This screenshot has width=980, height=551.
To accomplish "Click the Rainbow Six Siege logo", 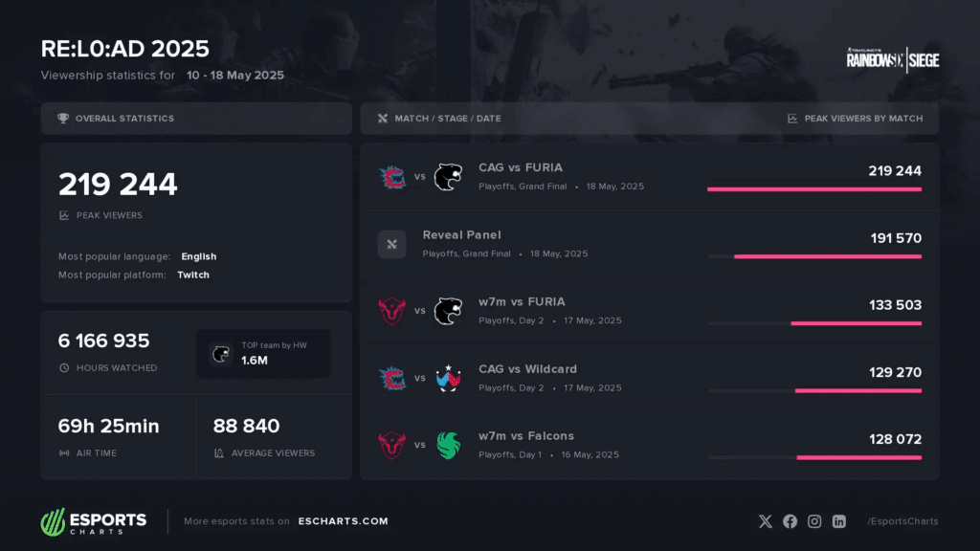I will point(892,59).
